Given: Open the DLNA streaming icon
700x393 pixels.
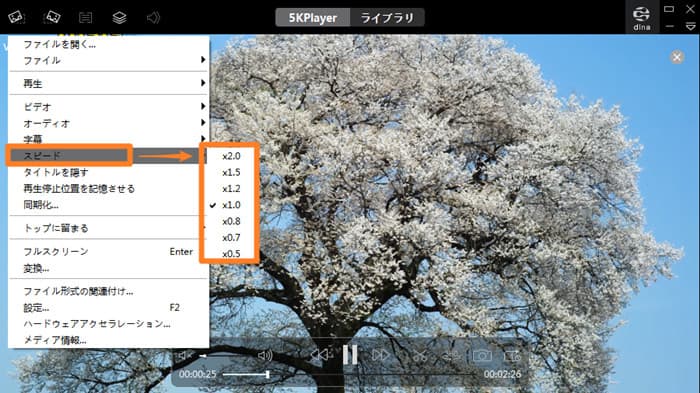Looking at the screenshot, I should (642, 18).
